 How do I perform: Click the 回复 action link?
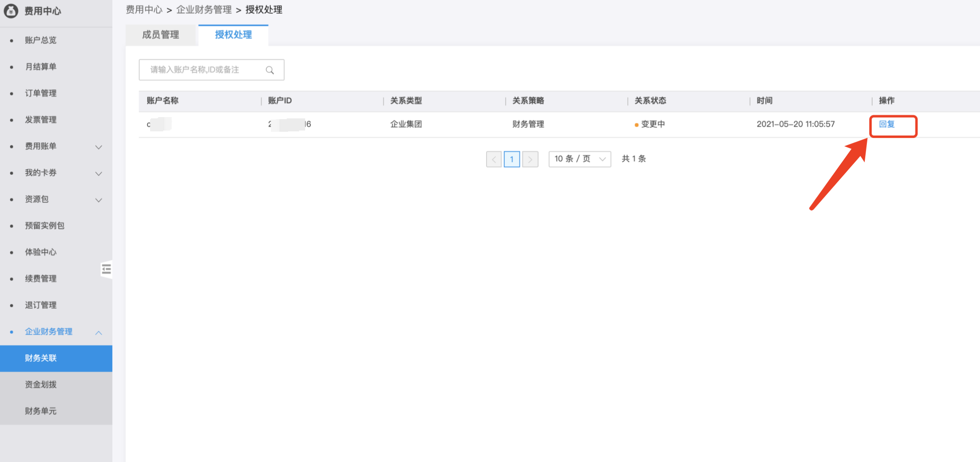point(887,124)
